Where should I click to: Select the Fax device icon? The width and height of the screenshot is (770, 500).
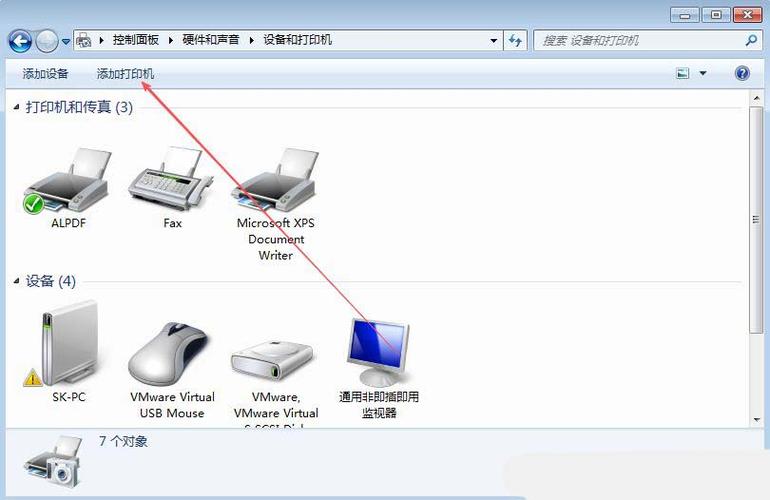tap(171, 179)
